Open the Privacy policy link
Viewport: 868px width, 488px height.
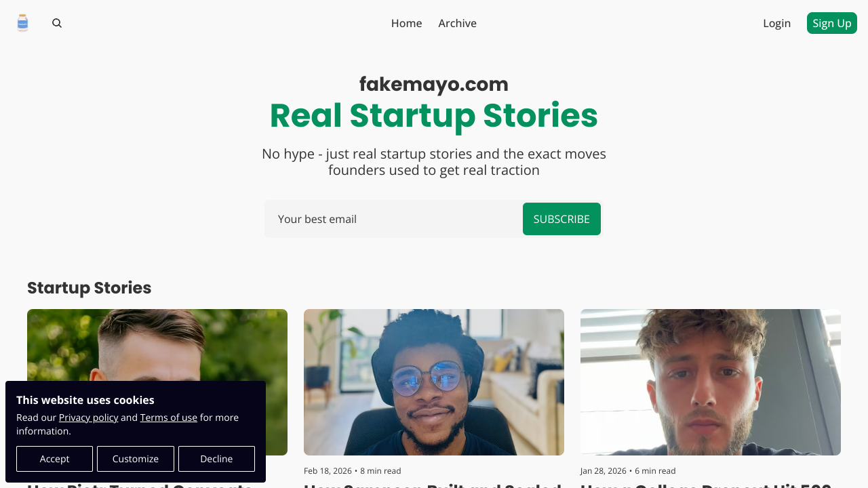tap(88, 418)
